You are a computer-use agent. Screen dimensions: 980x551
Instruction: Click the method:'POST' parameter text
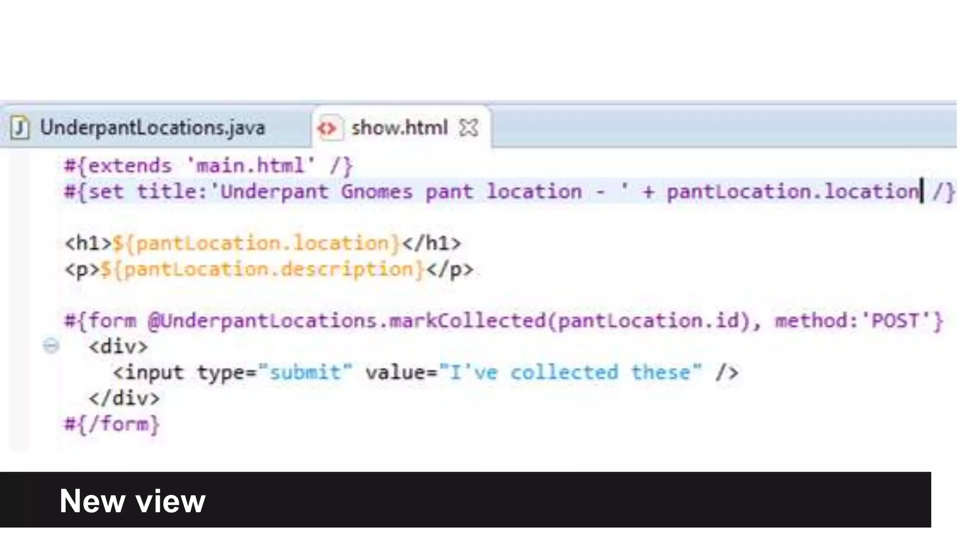(x=859, y=321)
